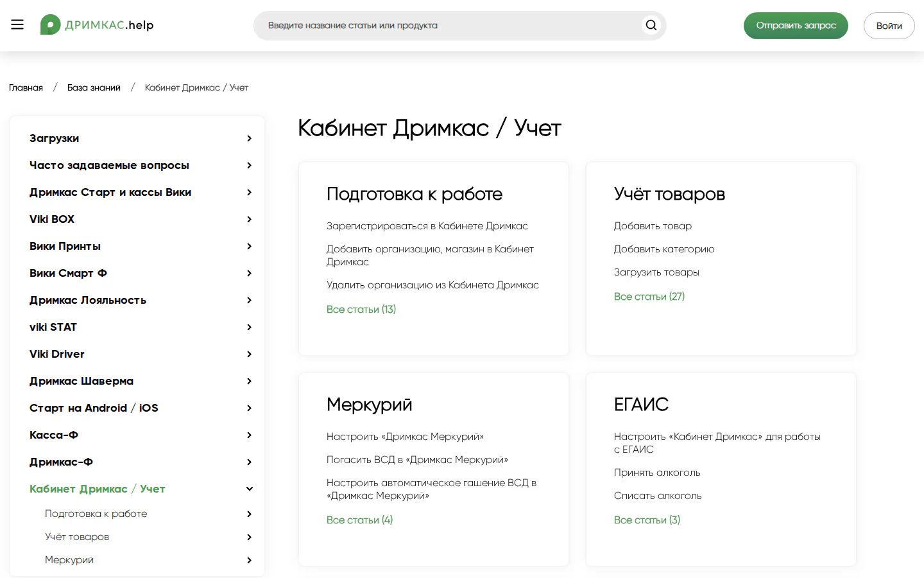Open Меркурий sidebar subitem
924x578 pixels.
click(69, 560)
